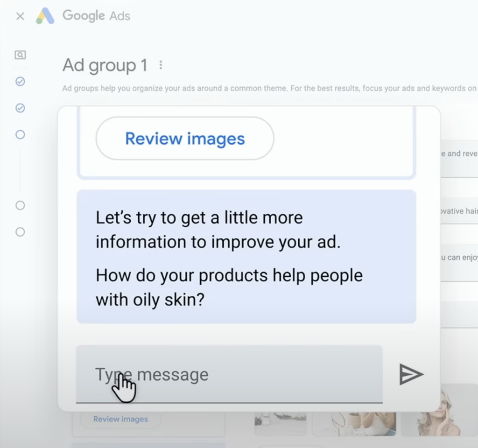Viewport: 478px width, 448px height.
Task: Focus the Type message input field
Action: (x=229, y=374)
